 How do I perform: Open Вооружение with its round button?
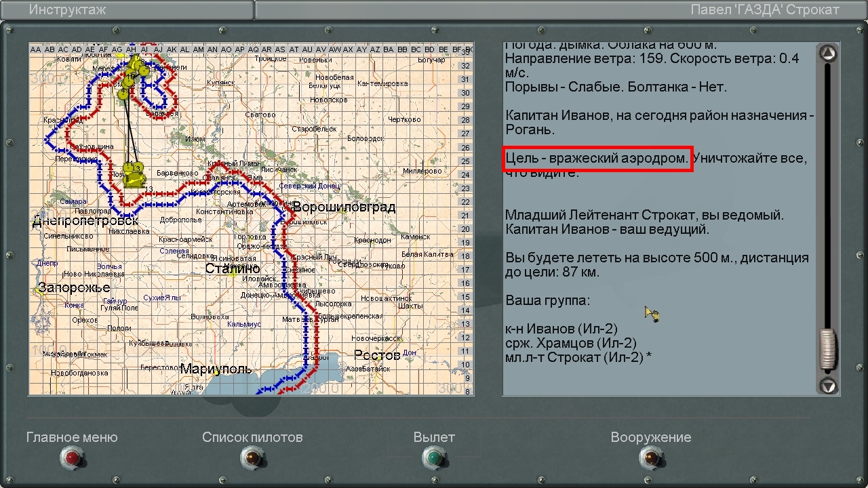click(650, 459)
